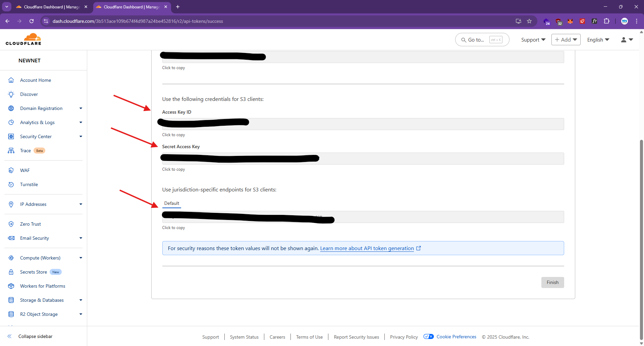The height and width of the screenshot is (346, 644).
Task: Open the footer Privacy Policy link
Action: click(x=404, y=337)
